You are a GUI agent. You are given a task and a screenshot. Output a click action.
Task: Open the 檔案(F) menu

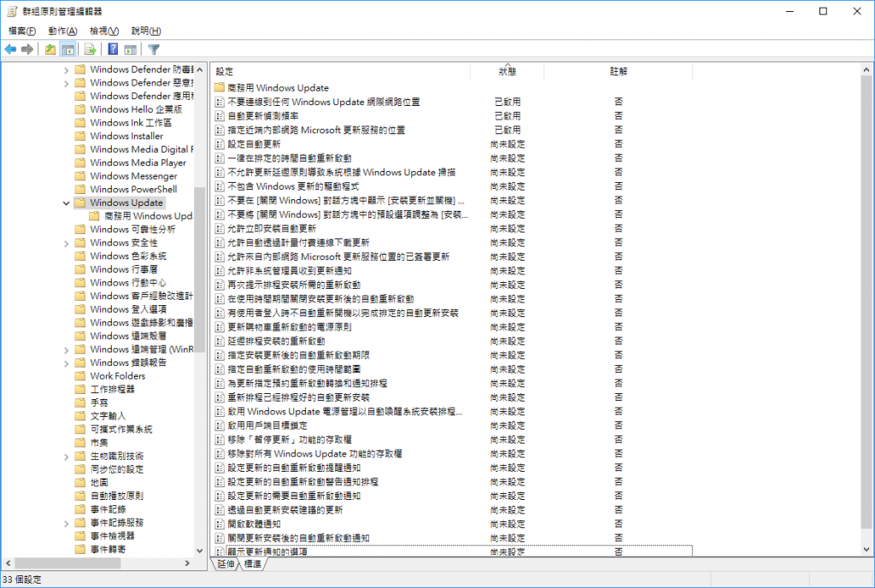[21, 32]
